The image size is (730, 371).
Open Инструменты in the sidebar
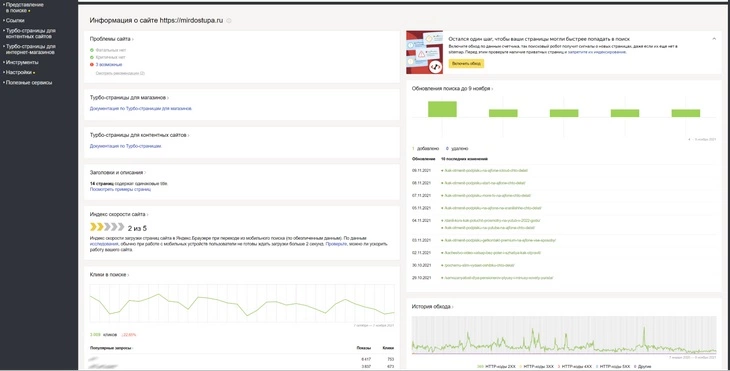tap(22, 62)
